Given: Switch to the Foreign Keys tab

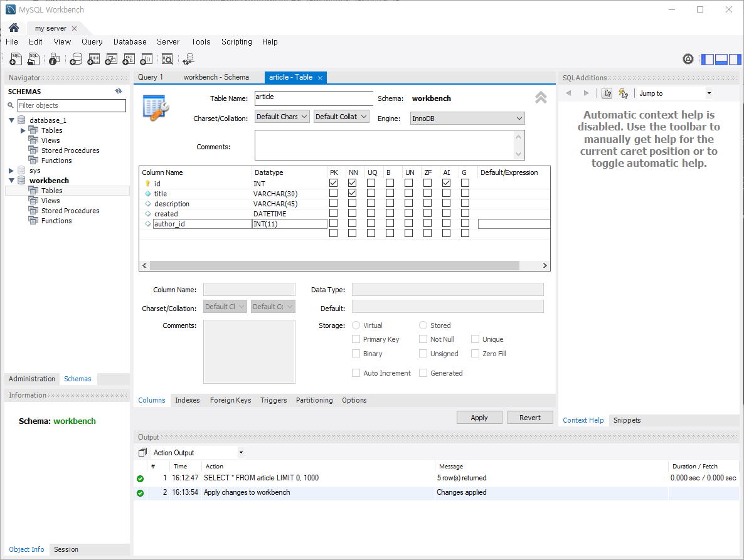Looking at the screenshot, I should tap(231, 400).
